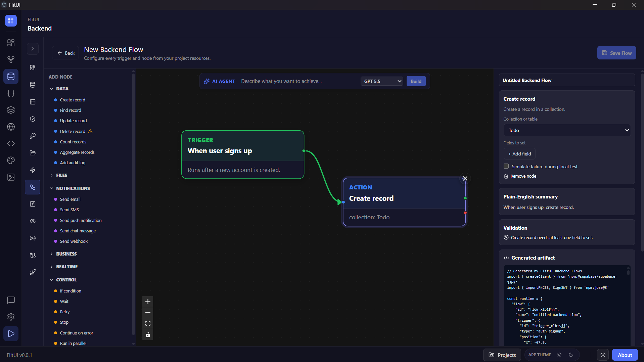The width and height of the screenshot is (644, 362).
Task: Open the git branch icon in the main sidebar
Action: pyautogui.click(x=11, y=59)
